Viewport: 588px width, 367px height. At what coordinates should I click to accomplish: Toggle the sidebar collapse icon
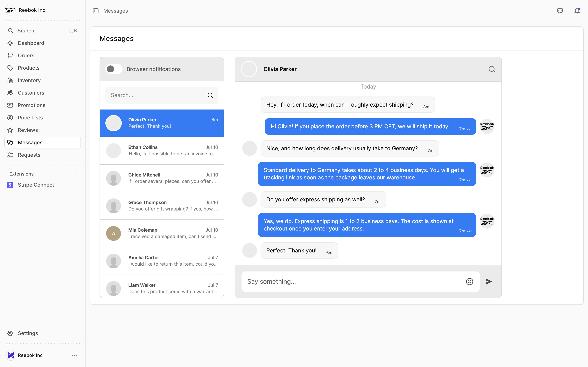coord(95,11)
